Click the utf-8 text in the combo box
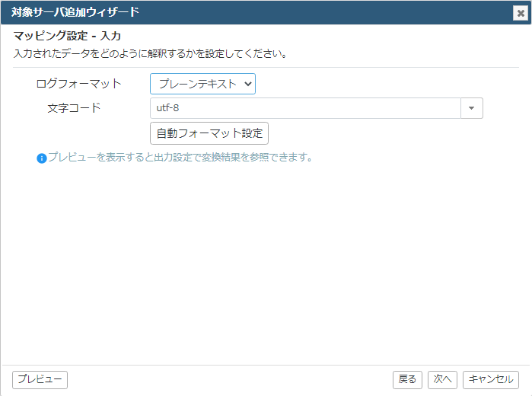This screenshot has width=532, height=396. pyautogui.click(x=167, y=108)
